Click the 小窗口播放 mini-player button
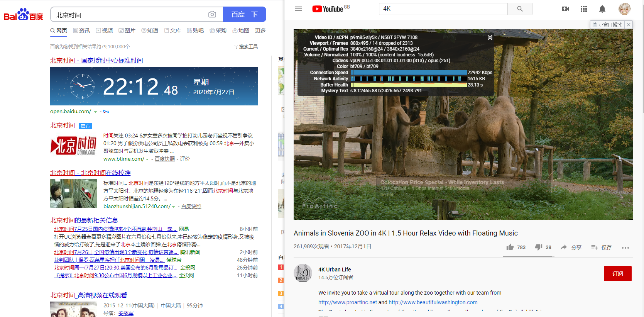Image resolution: width=644 pixels, height=317 pixels. 607,25
